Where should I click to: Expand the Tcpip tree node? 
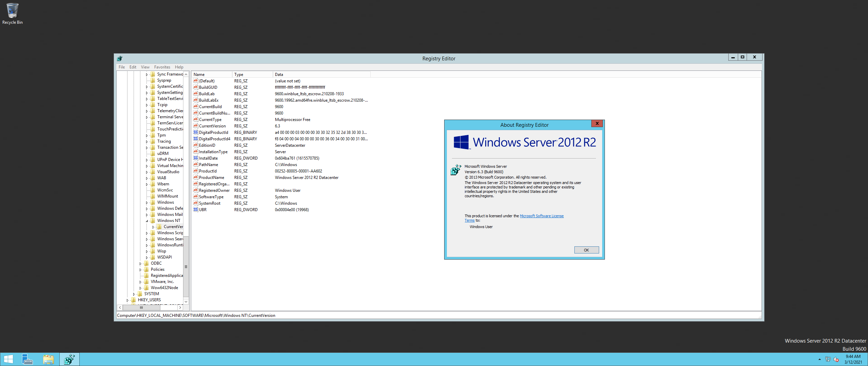(147, 105)
